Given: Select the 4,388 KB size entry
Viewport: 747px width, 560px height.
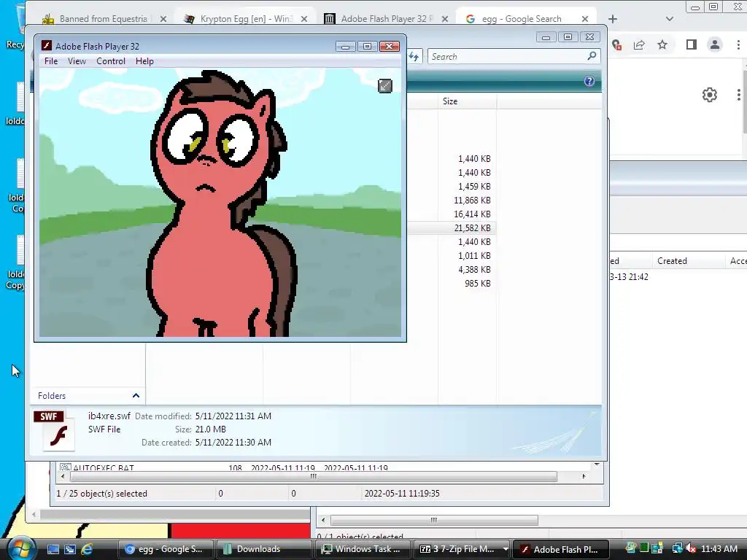Looking at the screenshot, I should pos(474,270).
